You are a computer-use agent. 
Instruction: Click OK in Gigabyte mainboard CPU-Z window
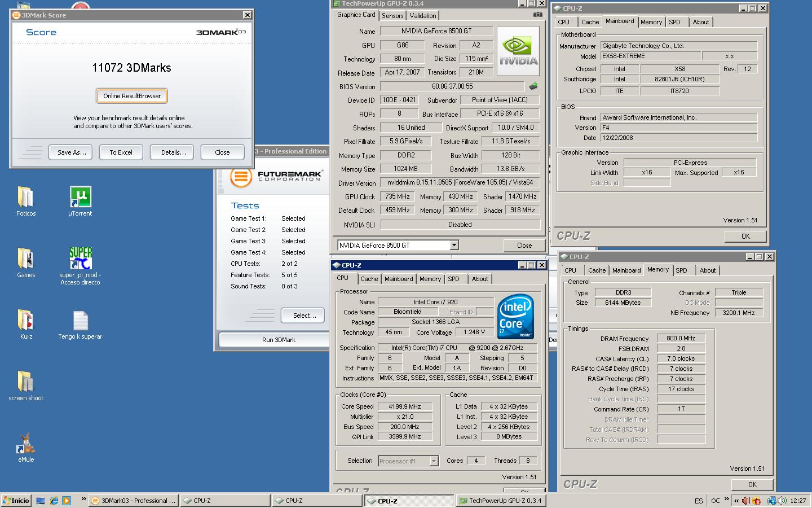745,237
